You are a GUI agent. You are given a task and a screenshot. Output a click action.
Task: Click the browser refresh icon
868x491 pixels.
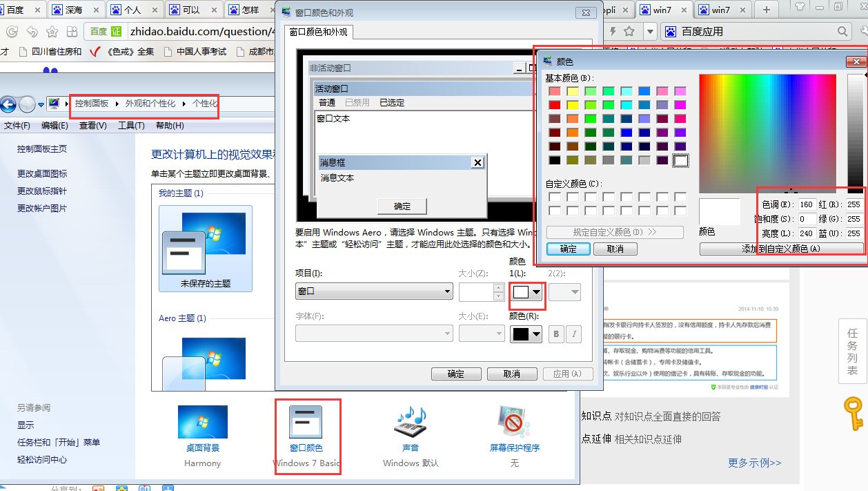point(12,32)
